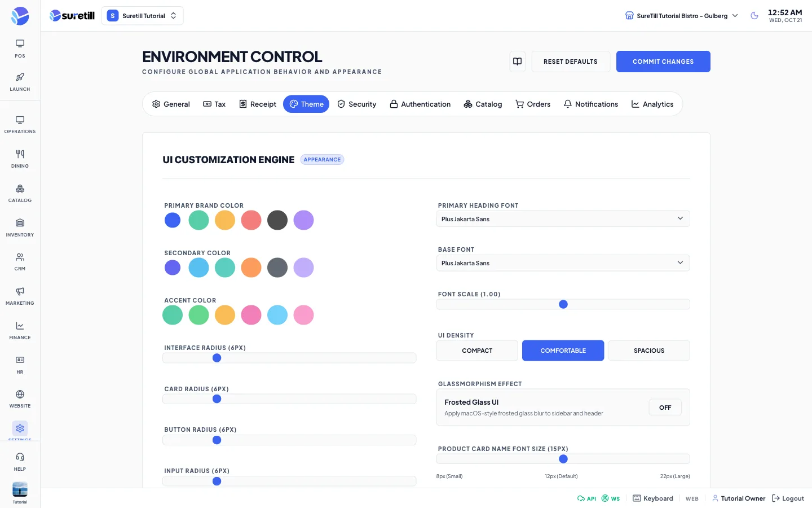Pick the pink accent color swatch
The width and height of the screenshot is (812, 508).
coord(251,315)
